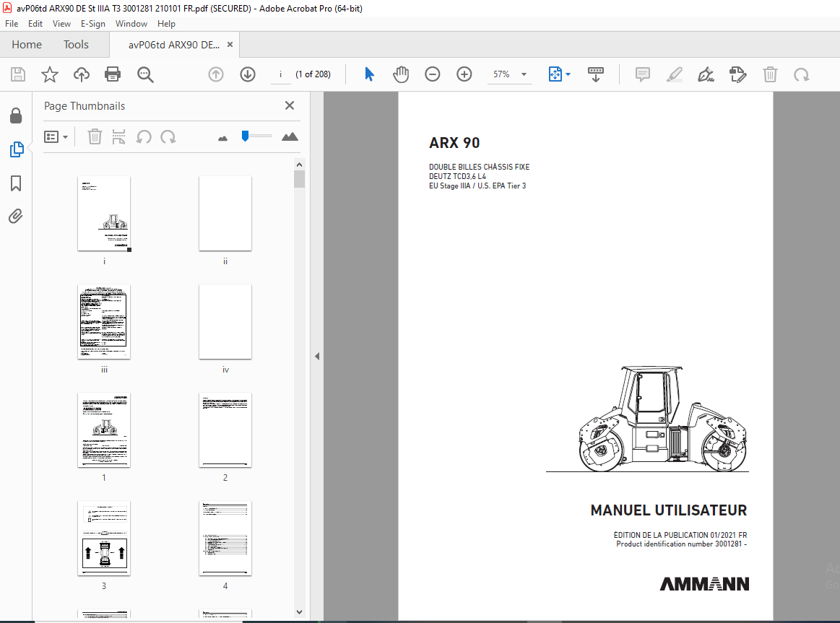840x623 pixels.
Task: Rotate pages counterclockwise in thumbnails panel
Action: pos(144,137)
